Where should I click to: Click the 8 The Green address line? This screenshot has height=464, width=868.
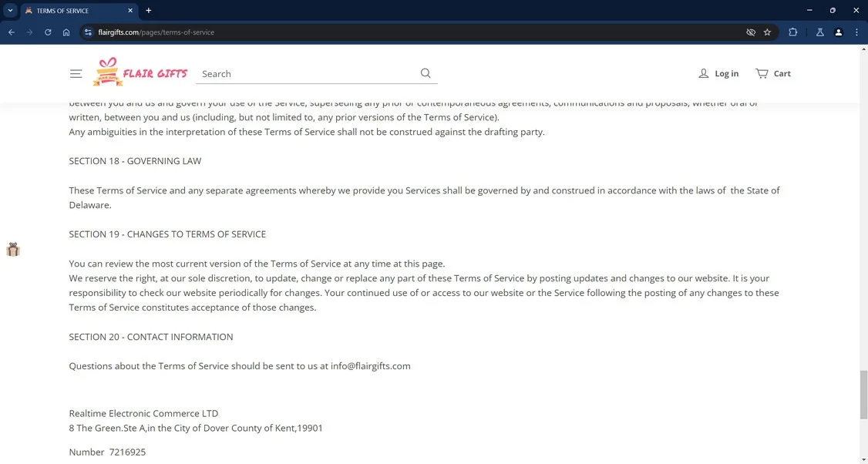pos(195,428)
